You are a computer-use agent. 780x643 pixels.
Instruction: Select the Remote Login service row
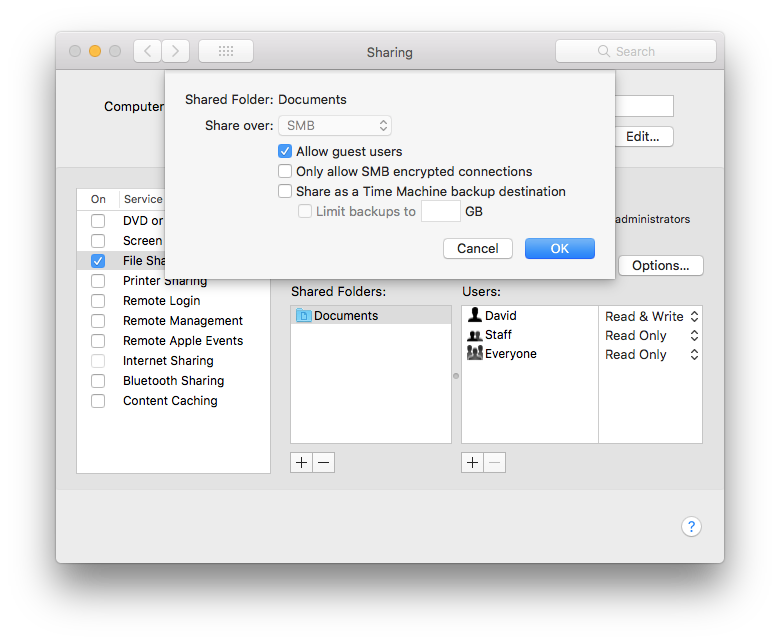click(x=174, y=300)
